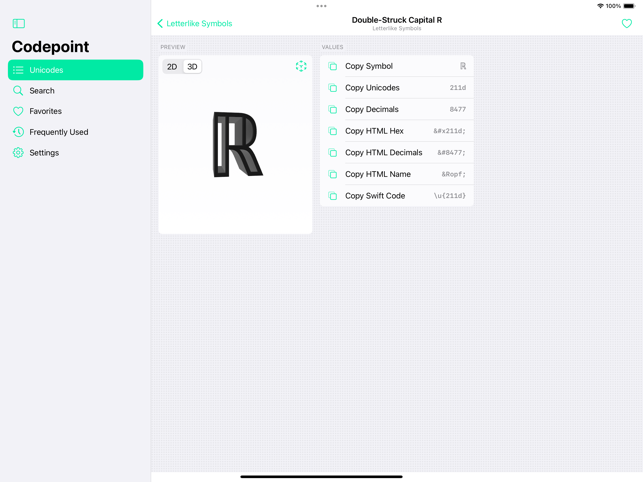
Task: Click the copy icon beside Copy Unicodes
Action: 333,88
